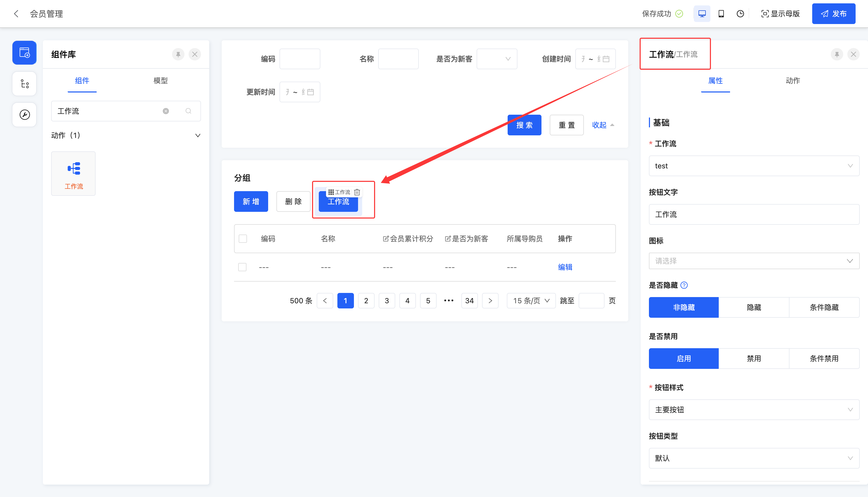Check the table header select-all checkbox
The height and width of the screenshot is (497, 868).
243,239
